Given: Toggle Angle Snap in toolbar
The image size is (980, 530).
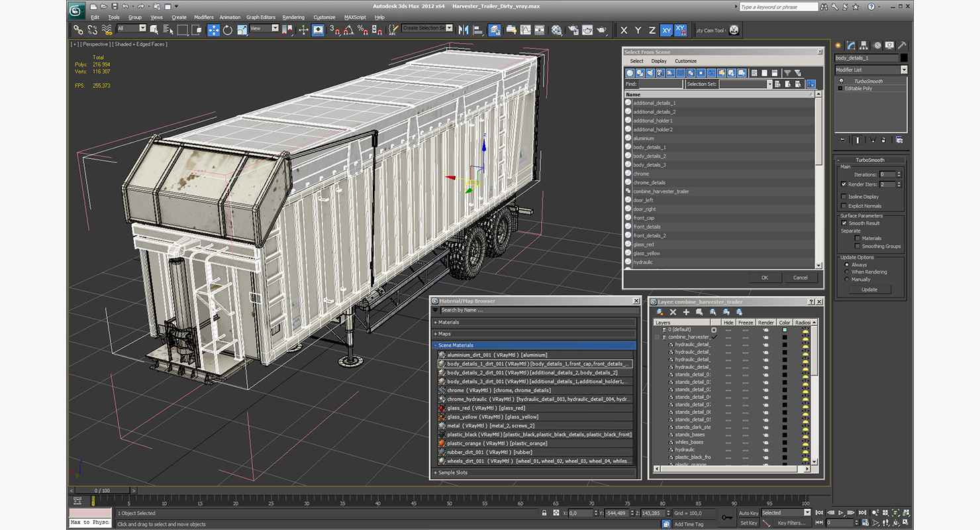Looking at the screenshot, I should (348, 30).
